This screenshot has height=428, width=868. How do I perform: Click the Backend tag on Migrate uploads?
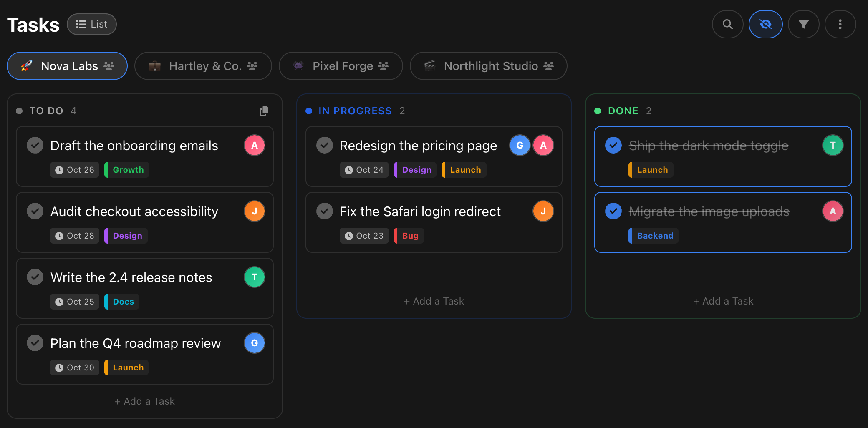click(x=654, y=236)
